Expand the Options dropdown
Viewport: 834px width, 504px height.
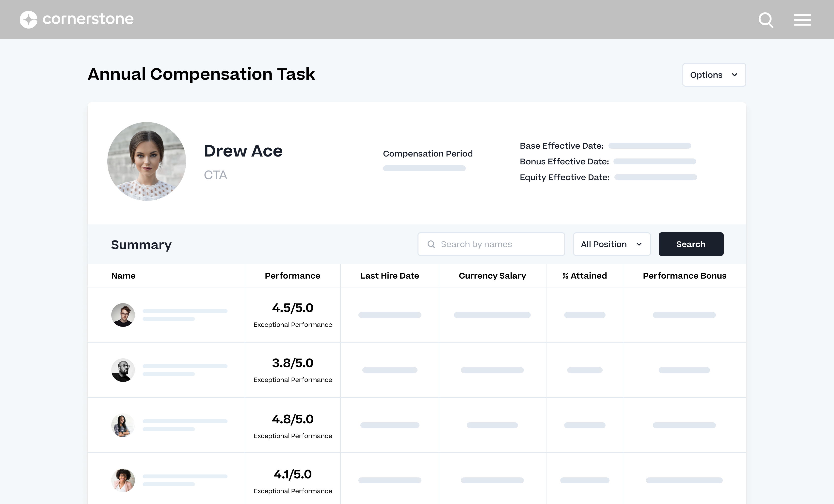pos(706,75)
